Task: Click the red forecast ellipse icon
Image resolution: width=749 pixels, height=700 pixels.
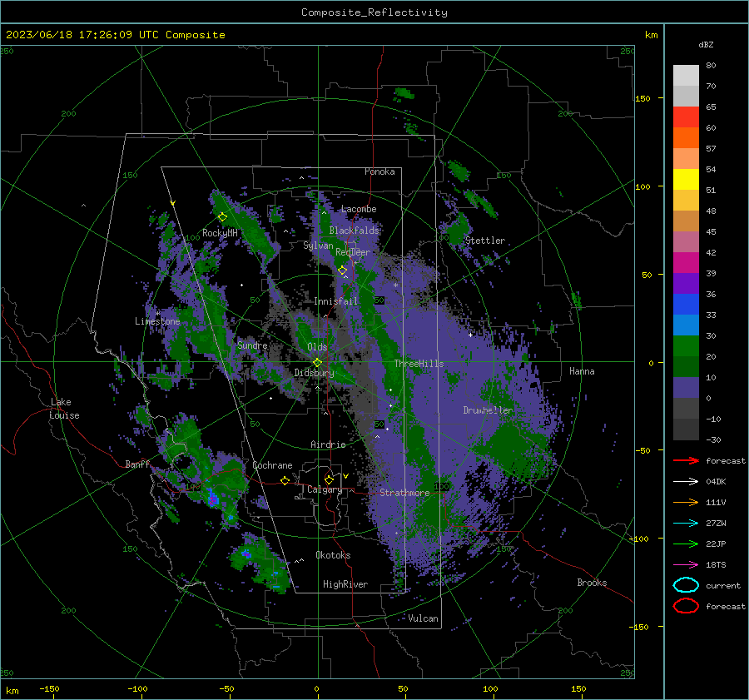Action: point(686,606)
